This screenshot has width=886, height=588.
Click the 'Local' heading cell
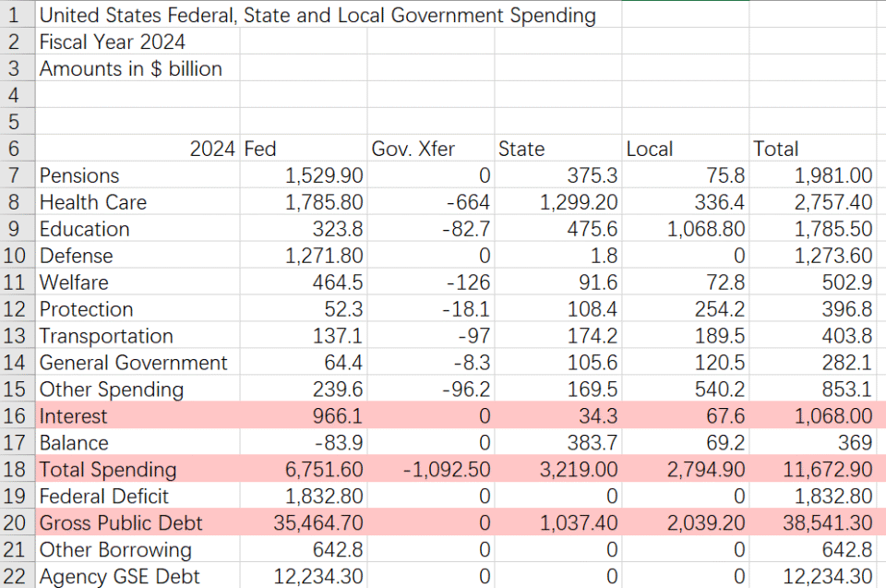(686, 148)
